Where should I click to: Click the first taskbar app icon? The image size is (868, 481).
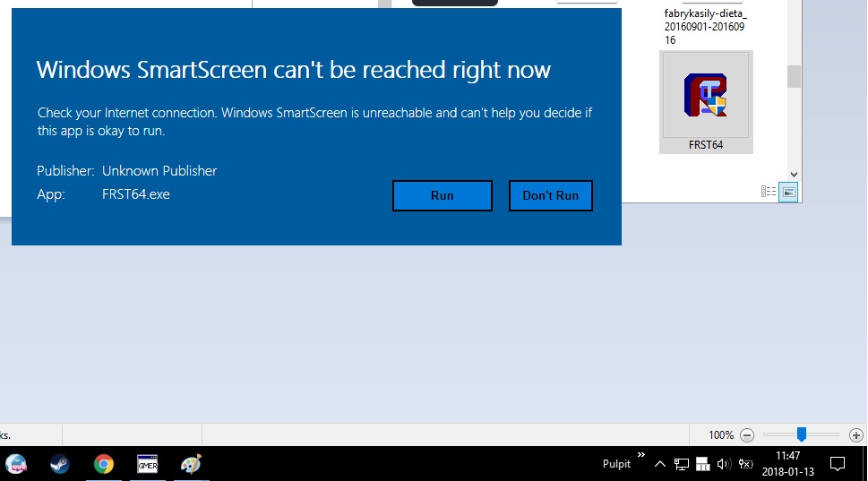[16, 464]
